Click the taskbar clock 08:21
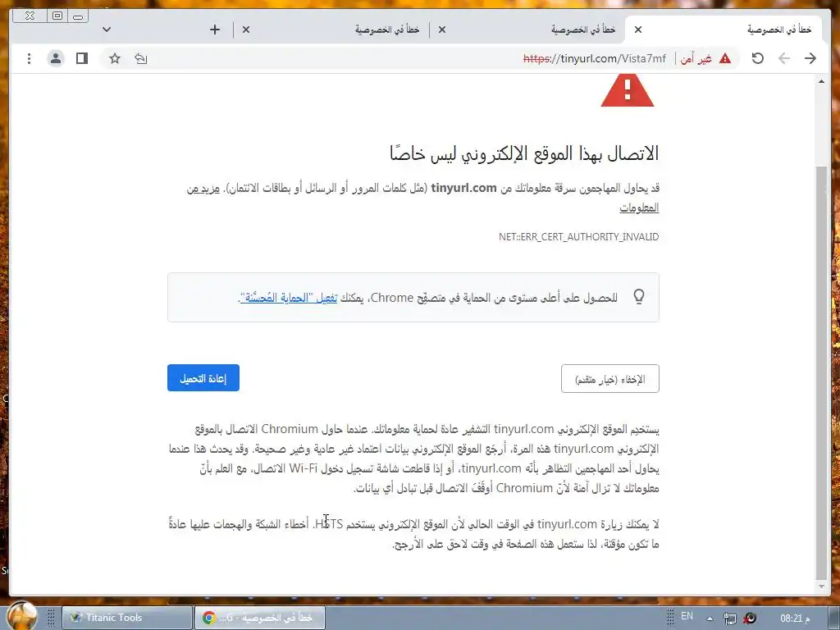Screen dimensions: 840x630 point(795,619)
